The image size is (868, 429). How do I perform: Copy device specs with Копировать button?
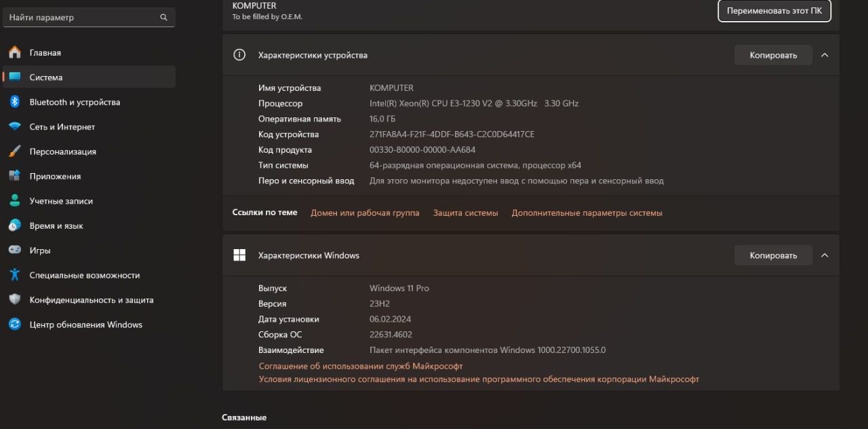773,55
